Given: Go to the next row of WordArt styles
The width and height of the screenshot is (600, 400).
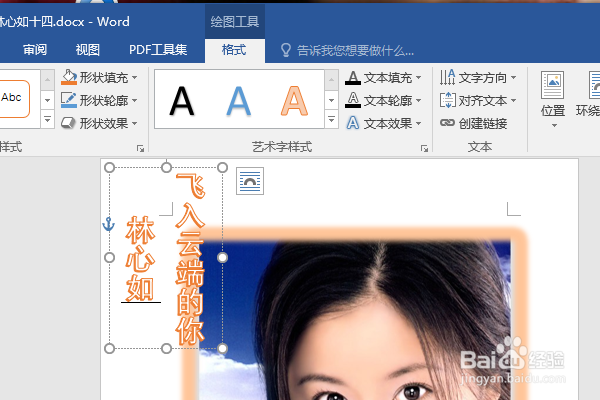Looking at the screenshot, I should point(331,100).
